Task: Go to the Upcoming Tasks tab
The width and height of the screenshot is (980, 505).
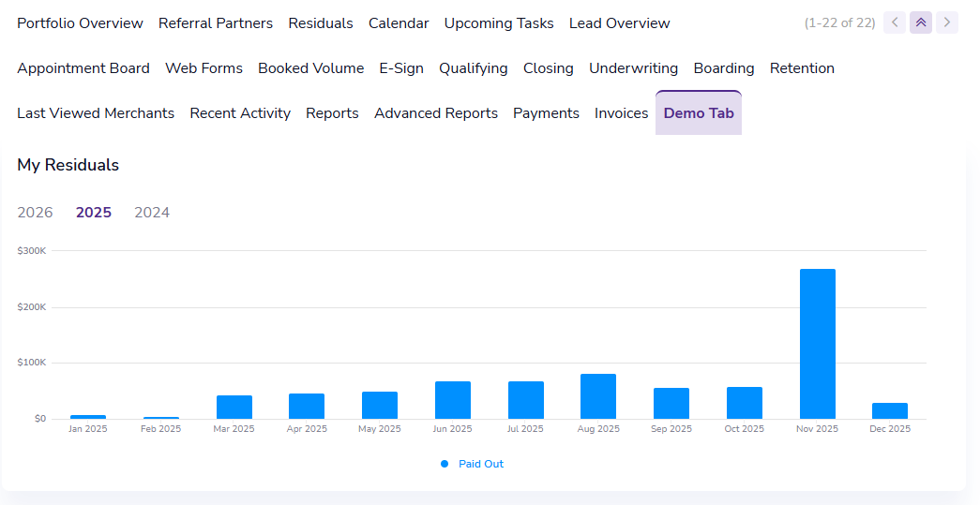Action: 499,23
